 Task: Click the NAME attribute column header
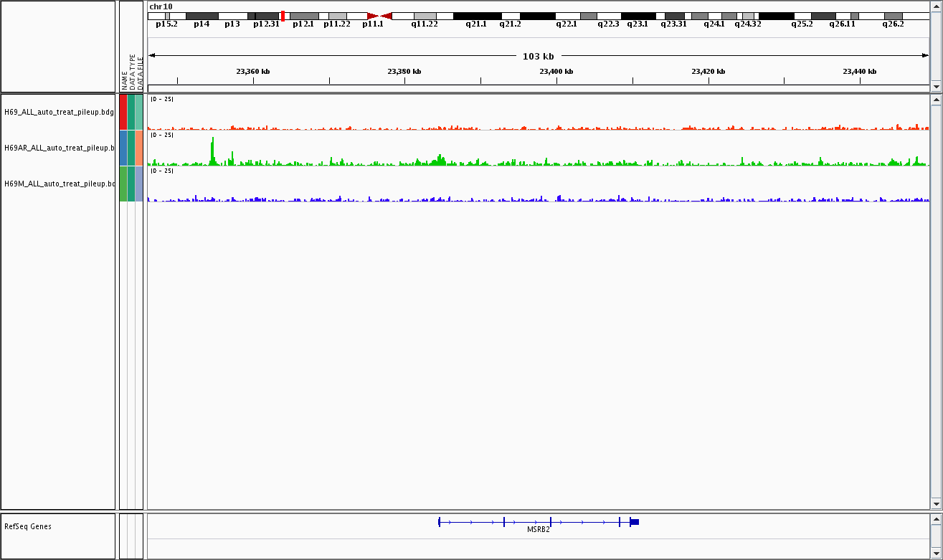(124, 79)
